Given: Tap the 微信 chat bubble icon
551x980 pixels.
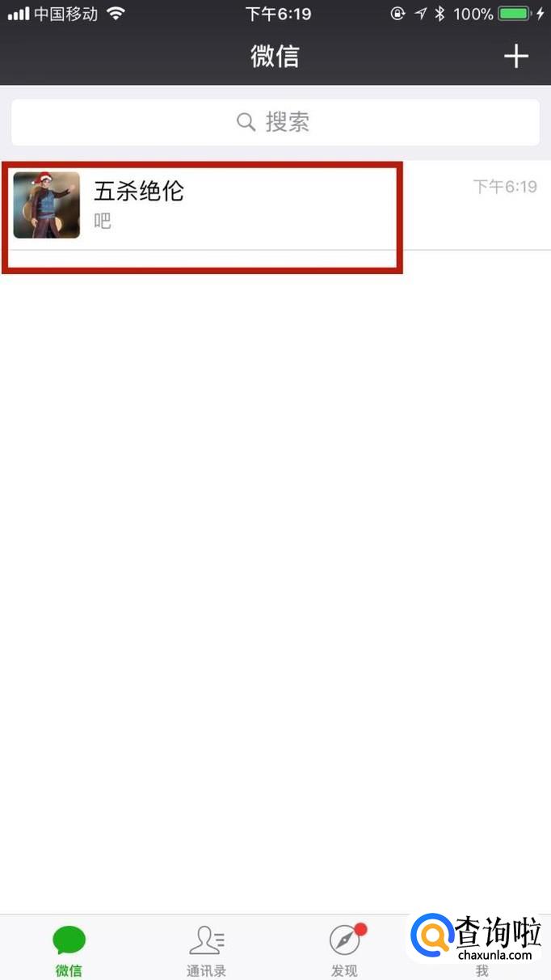Looking at the screenshot, I should point(69,940).
